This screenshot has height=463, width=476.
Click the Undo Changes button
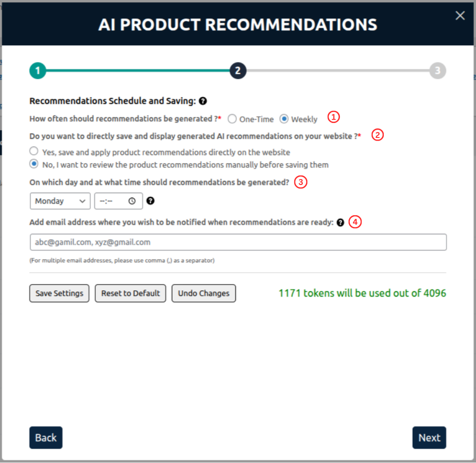point(203,293)
